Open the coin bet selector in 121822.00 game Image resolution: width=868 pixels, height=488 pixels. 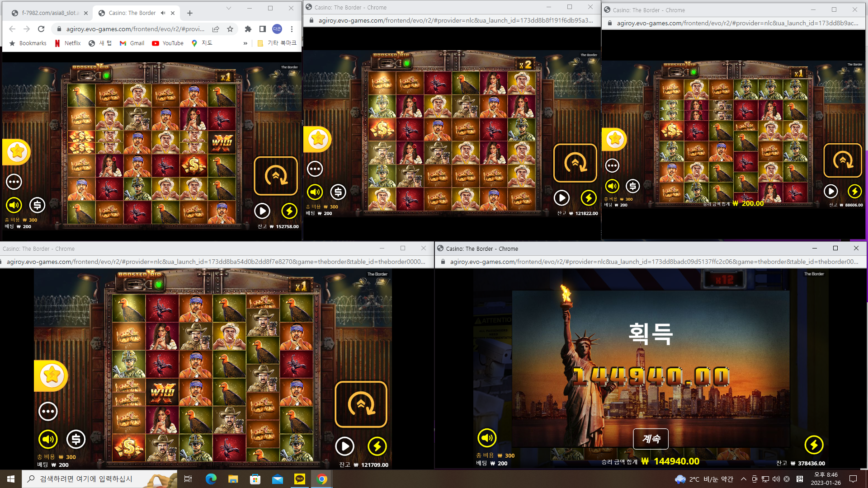(x=338, y=192)
